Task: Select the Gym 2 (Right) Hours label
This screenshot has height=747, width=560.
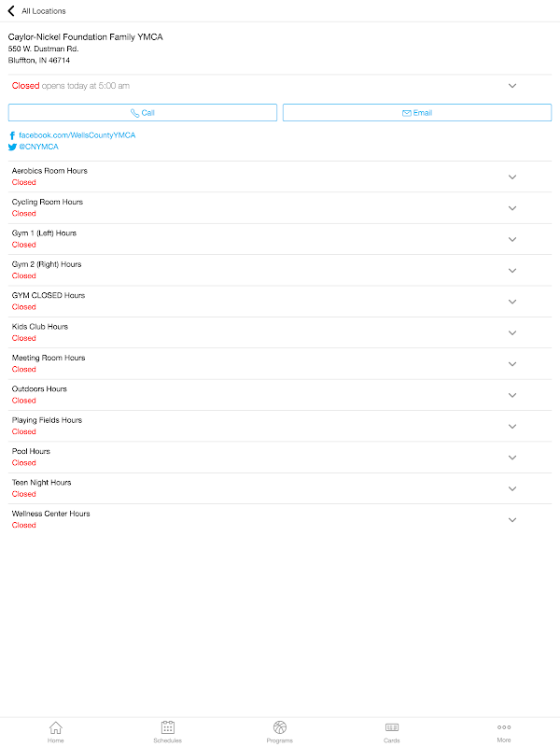Action: coord(47,264)
